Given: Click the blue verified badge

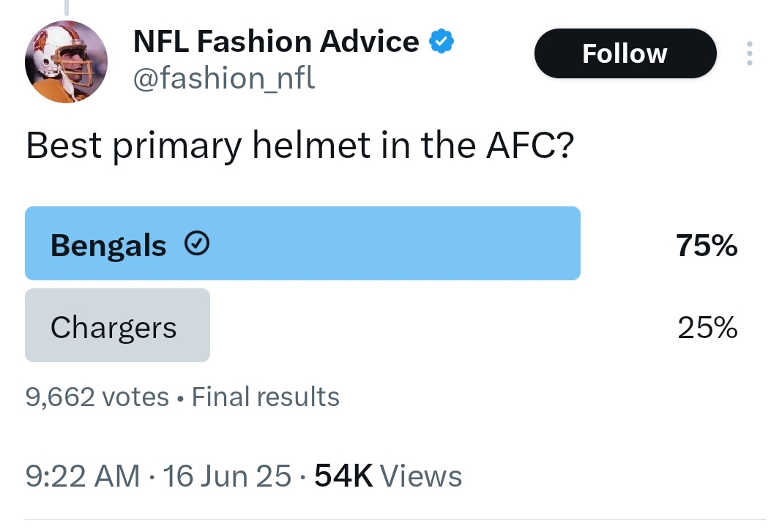Looking at the screenshot, I should pyautogui.click(x=442, y=41).
